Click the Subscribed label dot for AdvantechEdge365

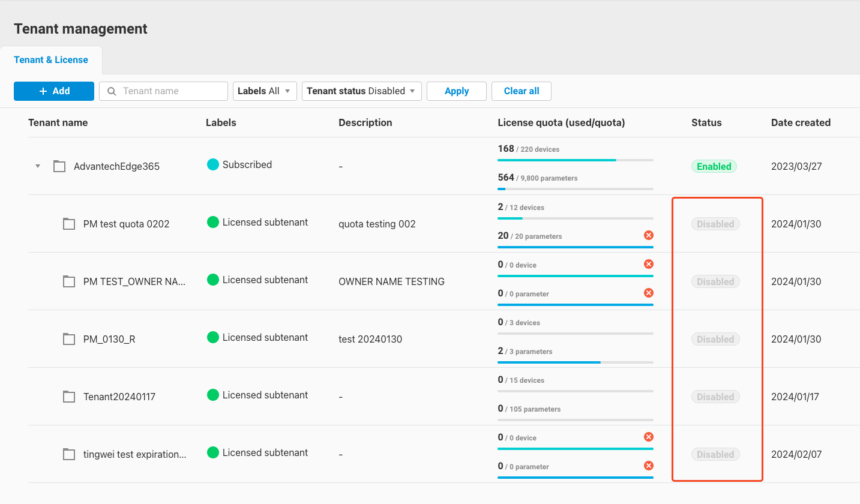point(213,164)
